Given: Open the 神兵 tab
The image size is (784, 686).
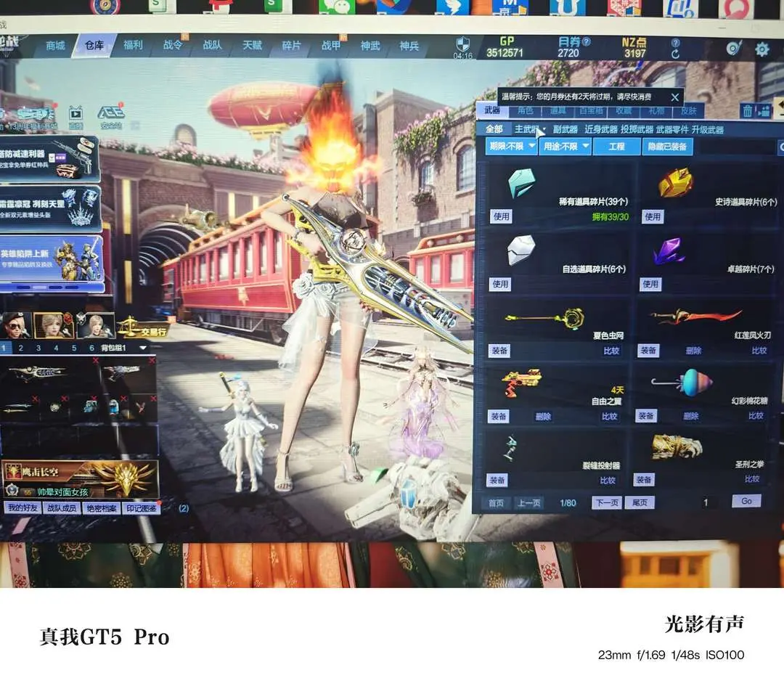Looking at the screenshot, I should [409, 46].
